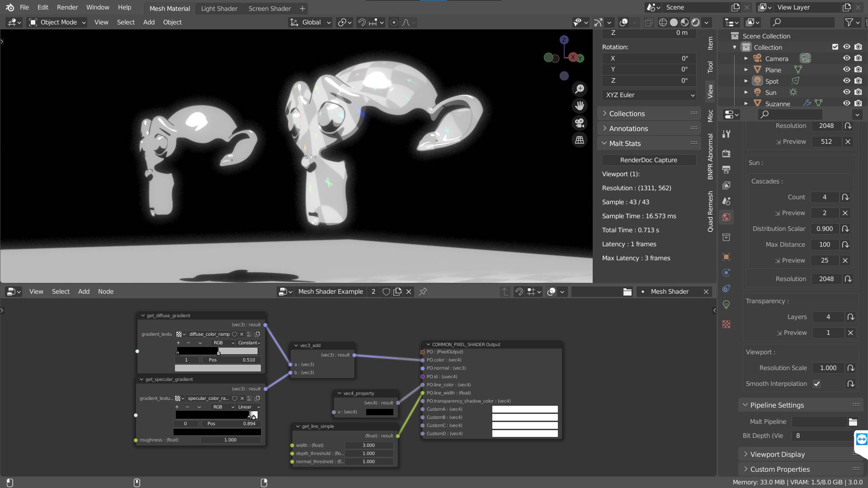Select the Render properties tab

click(726, 154)
